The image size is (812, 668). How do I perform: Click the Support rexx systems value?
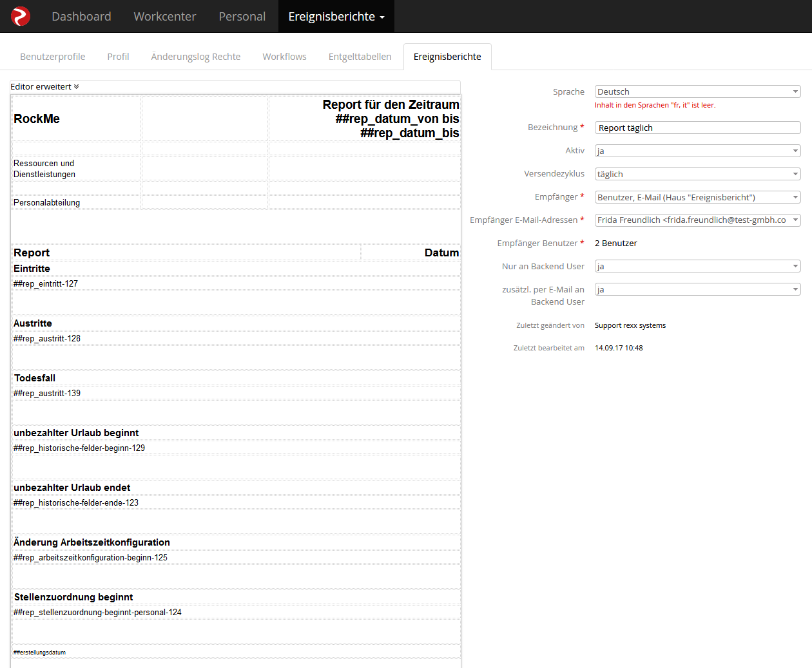pyautogui.click(x=630, y=325)
